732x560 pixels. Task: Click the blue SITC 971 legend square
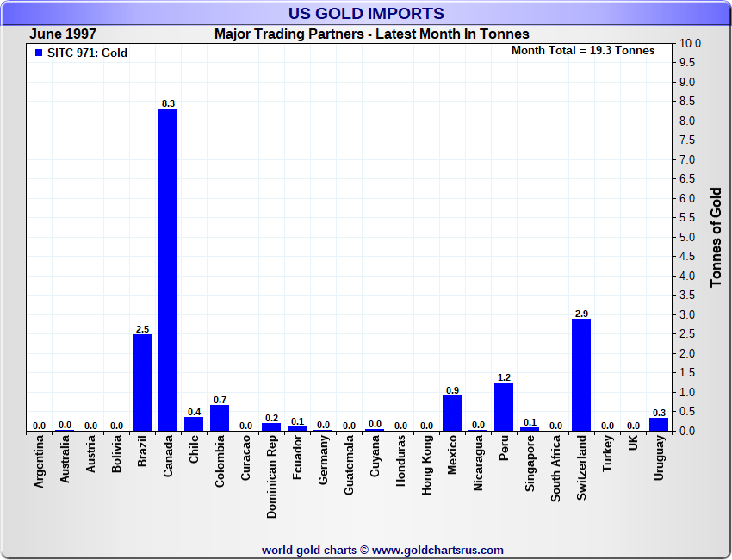[38, 53]
